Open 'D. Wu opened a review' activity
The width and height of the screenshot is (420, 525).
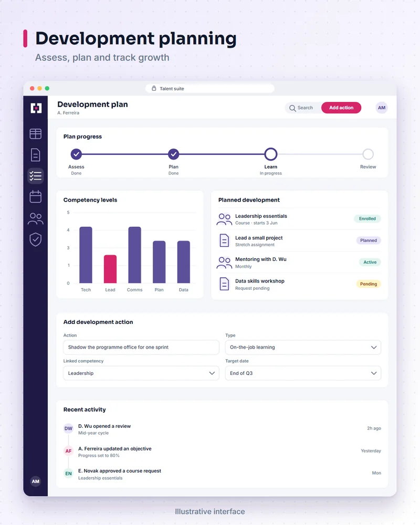tap(104, 426)
